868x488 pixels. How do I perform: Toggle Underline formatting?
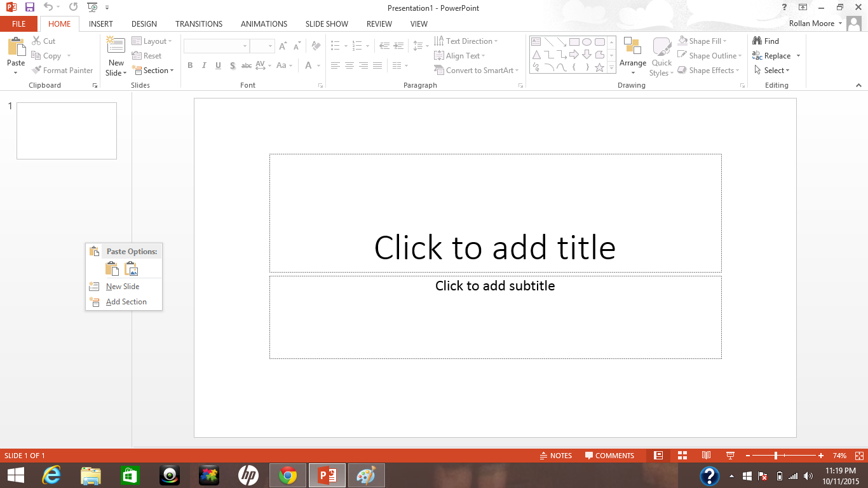coord(218,65)
